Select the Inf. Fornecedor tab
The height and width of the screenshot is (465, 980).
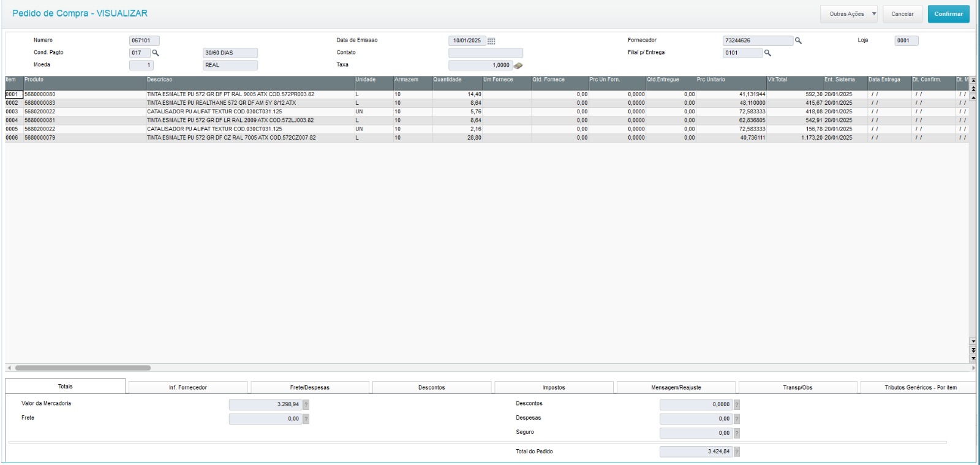coord(188,388)
